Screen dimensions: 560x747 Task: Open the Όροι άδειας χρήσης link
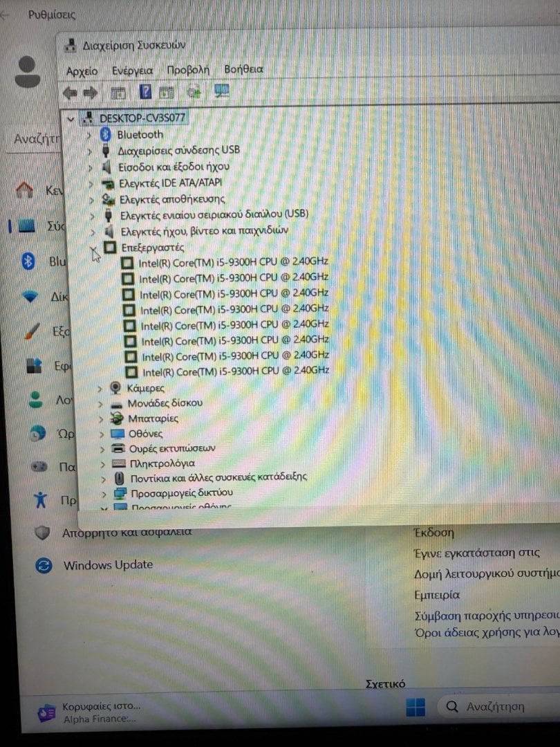(x=486, y=633)
